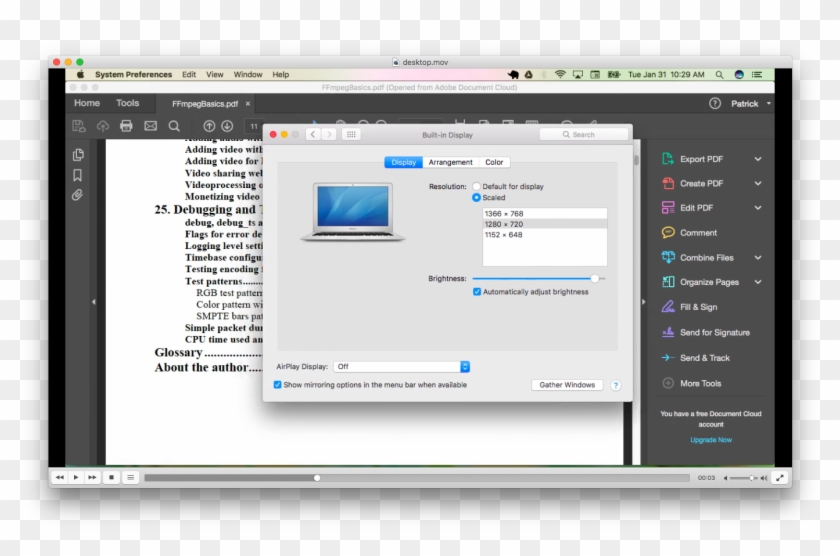Click the Send & Track arrow icon
The image size is (840, 556).
tap(668, 357)
